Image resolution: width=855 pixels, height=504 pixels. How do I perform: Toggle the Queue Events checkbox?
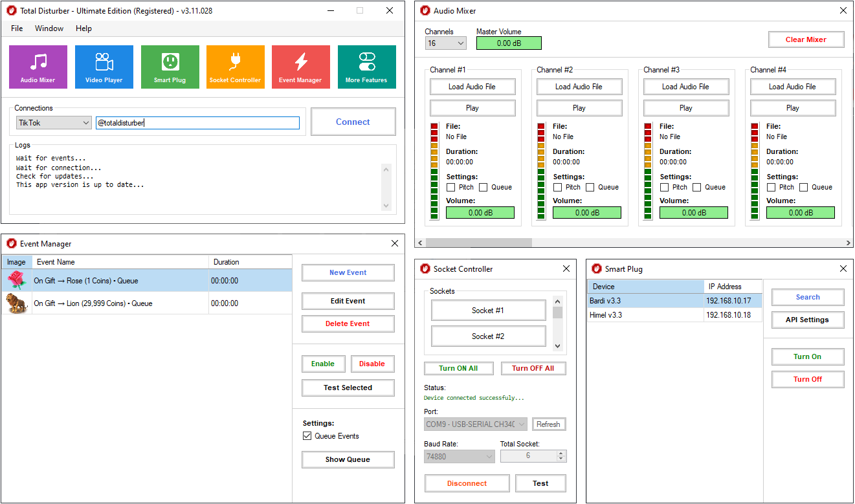[307, 436]
